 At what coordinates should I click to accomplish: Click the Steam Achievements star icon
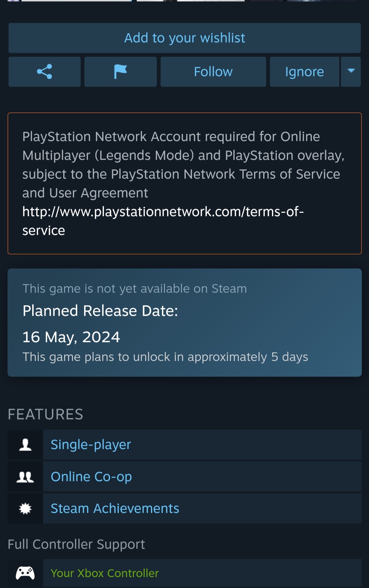point(25,508)
